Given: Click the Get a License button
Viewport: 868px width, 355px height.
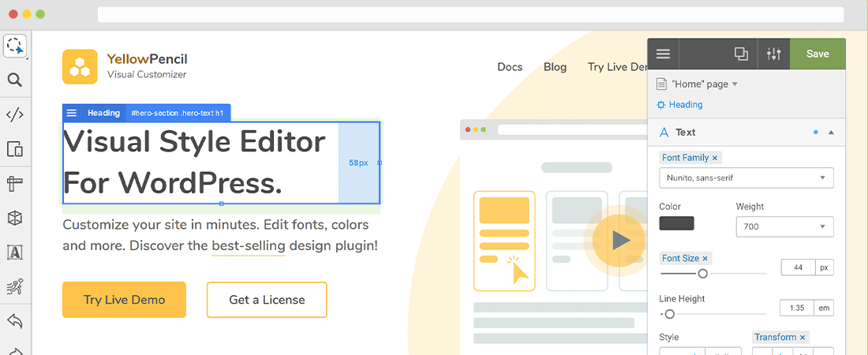Looking at the screenshot, I should pos(267,300).
